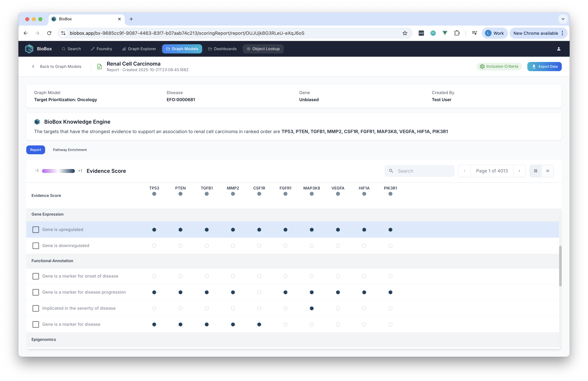Reload the page
588x381 pixels.
click(x=49, y=33)
